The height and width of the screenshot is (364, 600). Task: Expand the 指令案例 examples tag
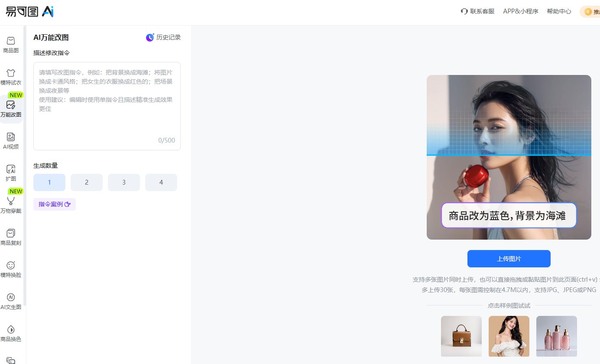[x=55, y=204]
